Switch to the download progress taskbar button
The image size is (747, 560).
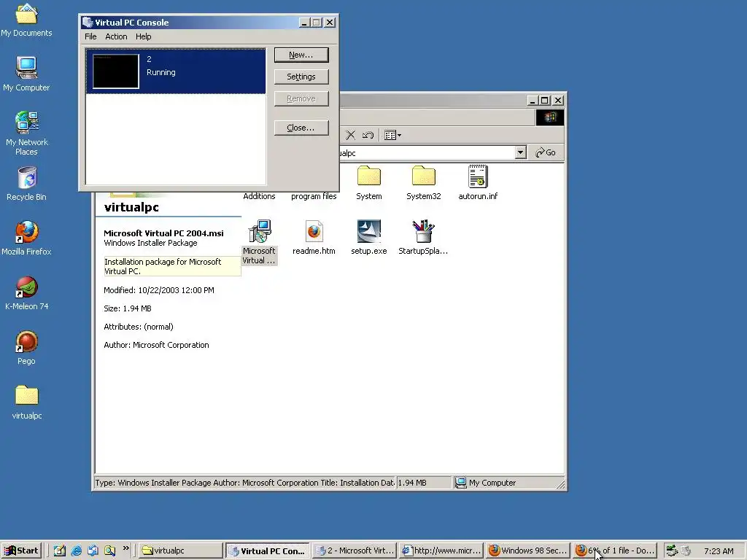pyautogui.click(x=615, y=551)
